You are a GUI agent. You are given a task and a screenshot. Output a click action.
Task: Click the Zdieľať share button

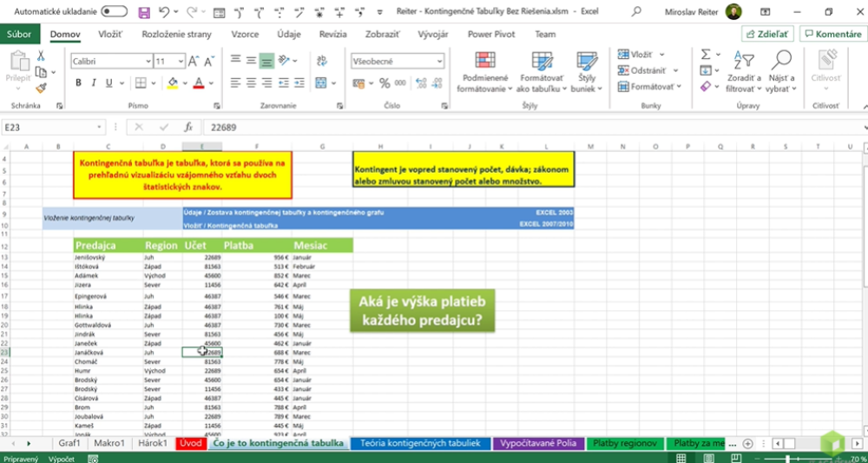click(768, 34)
